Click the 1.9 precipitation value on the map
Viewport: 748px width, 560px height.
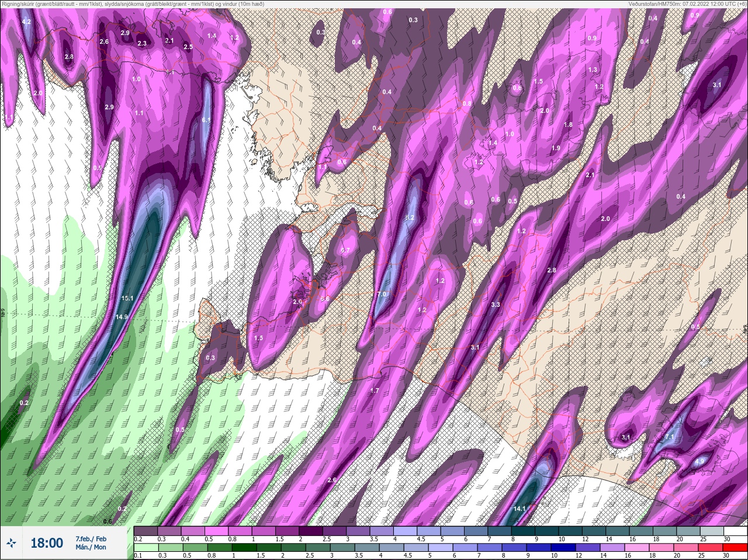pos(556,148)
